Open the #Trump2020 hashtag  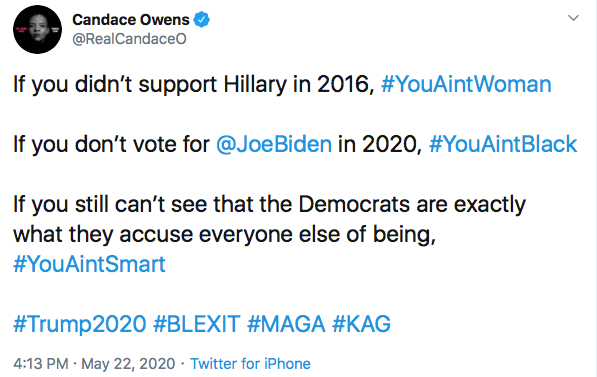(x=80, y=324)
